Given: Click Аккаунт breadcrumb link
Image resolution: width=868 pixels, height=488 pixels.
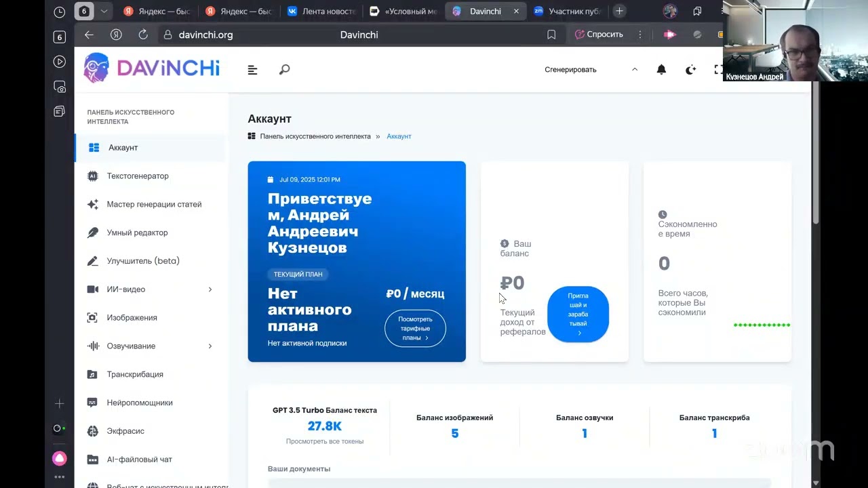Looking at the screenshot, I should 399,136.
